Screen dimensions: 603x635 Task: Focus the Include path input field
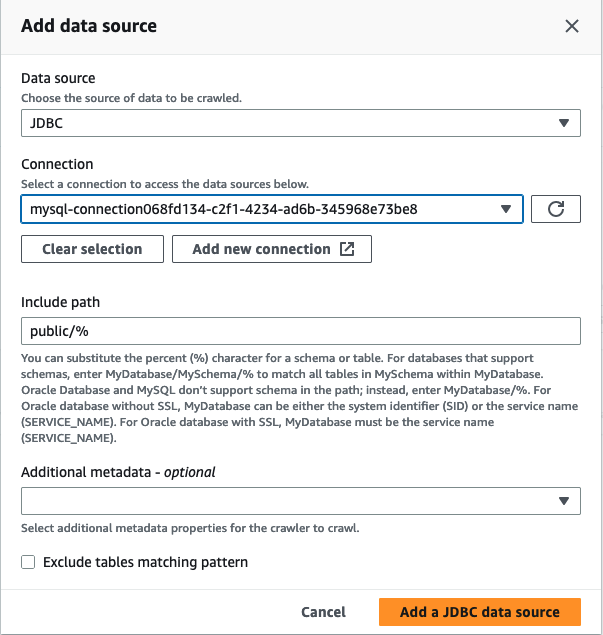[300, 331]
